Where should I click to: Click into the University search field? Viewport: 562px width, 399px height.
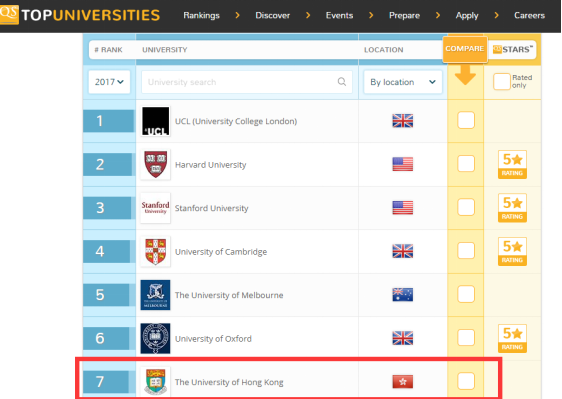(247, 82)
